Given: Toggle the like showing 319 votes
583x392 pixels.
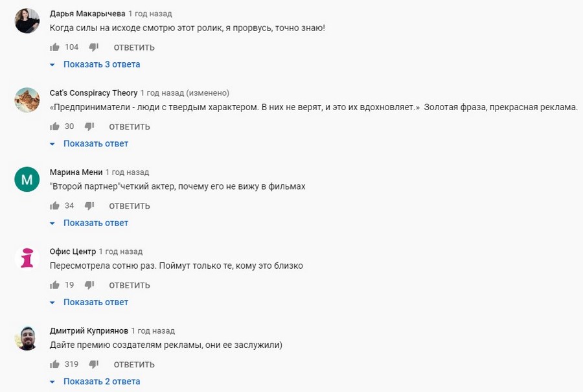Looking at the screenshot, I should click(x=54, y=364).
